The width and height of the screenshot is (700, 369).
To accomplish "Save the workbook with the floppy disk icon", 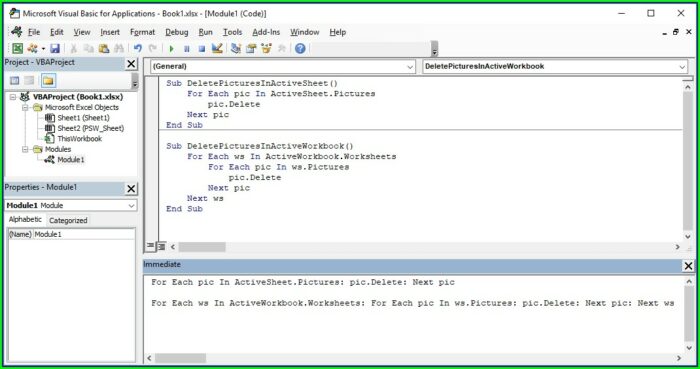I will [x=54, y=48].
